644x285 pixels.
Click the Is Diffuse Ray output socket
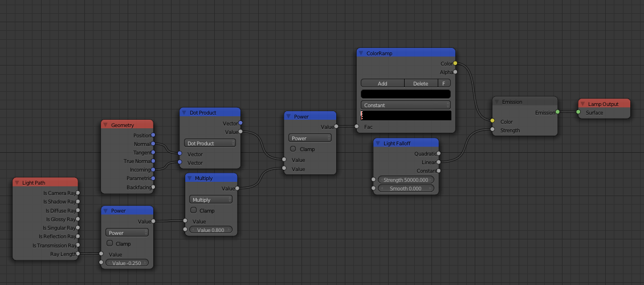pos(78,211)
